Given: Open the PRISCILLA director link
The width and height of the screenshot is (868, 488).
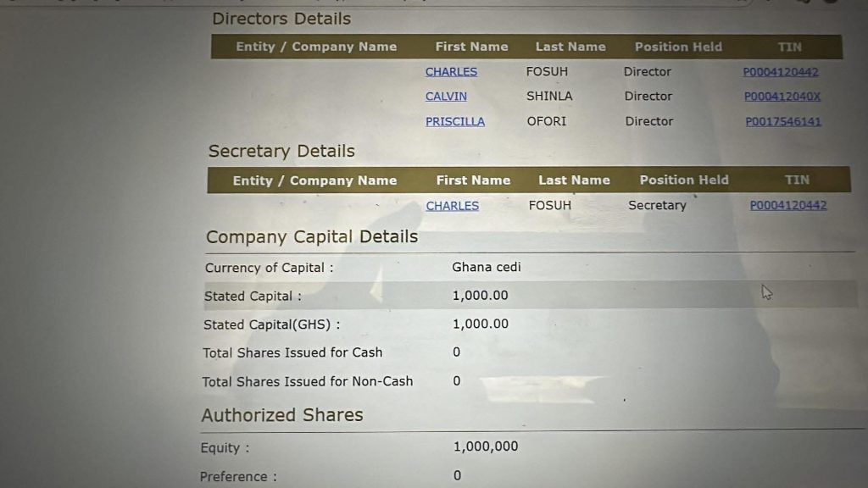Looking at the screenshot, I should 455,121.
